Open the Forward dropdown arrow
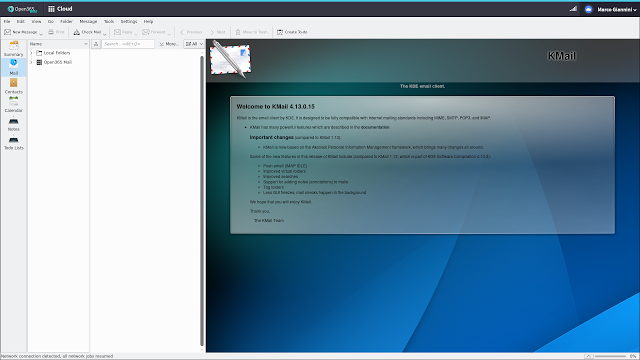The image size is (640, 360). [x=169, y=33]
